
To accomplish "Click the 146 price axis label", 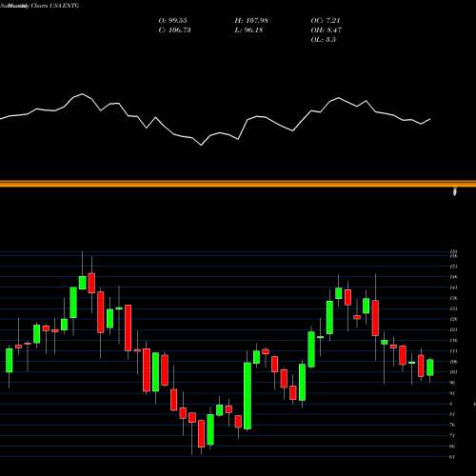I will click(x=453, y=277).
